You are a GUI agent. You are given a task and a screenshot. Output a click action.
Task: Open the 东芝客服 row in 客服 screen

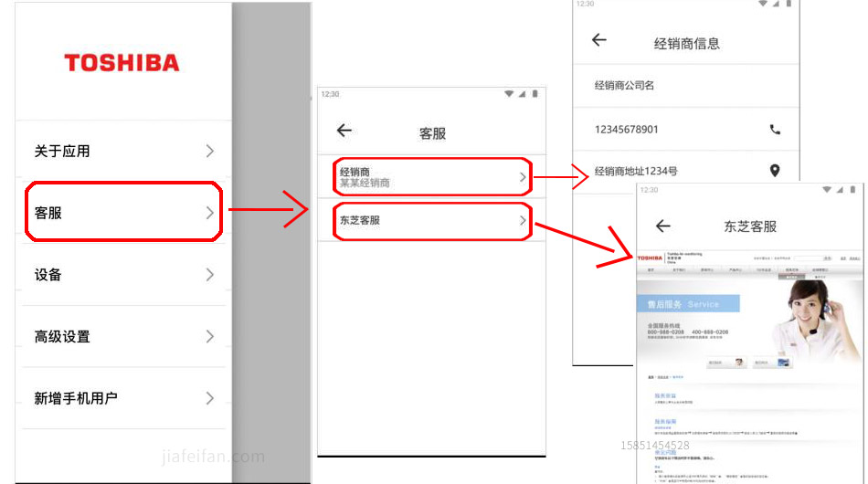pos(432,221)
